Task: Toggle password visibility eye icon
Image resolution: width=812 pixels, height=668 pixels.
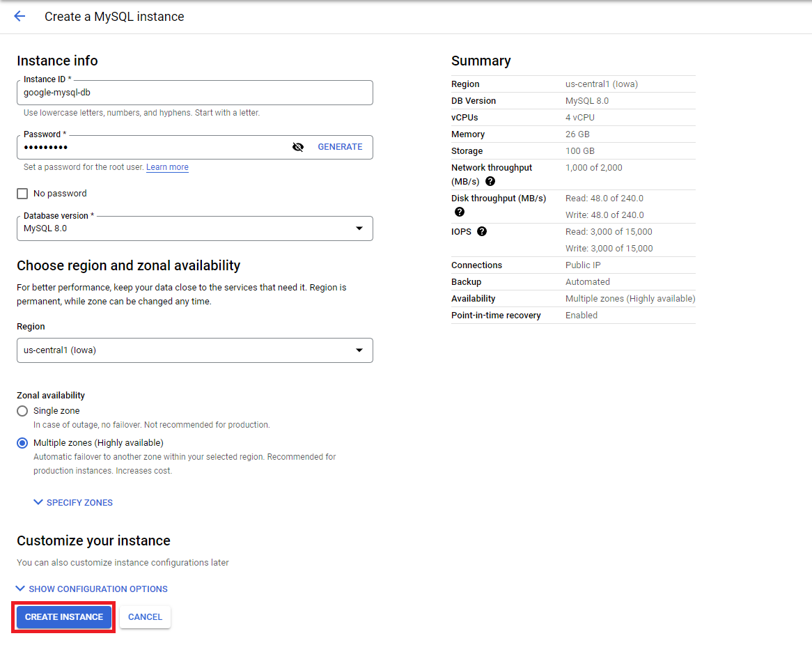Action: (x=298, y=147)
